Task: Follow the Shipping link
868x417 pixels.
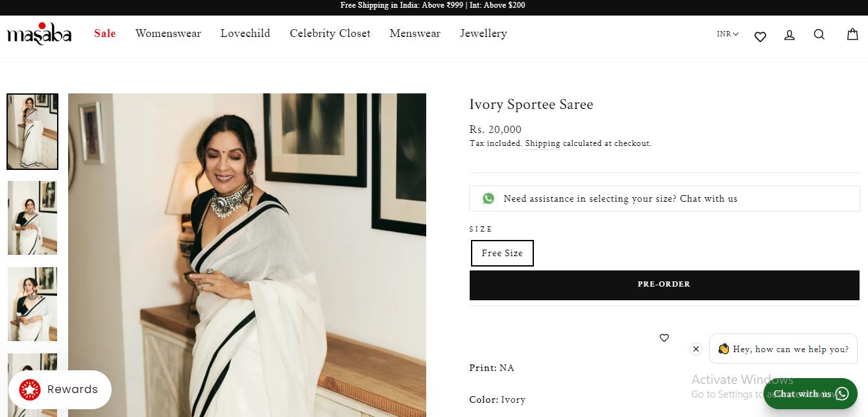Action: (x=542, y=143)
